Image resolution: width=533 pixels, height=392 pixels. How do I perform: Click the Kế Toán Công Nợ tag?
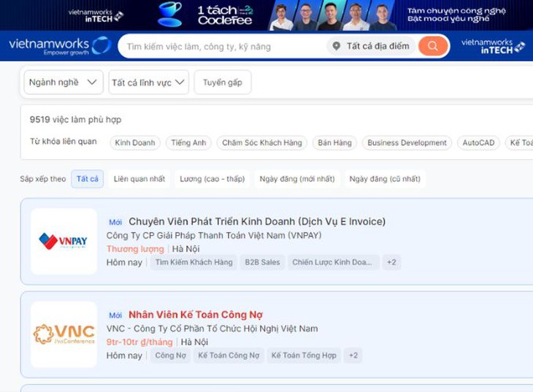click(229, 356)
